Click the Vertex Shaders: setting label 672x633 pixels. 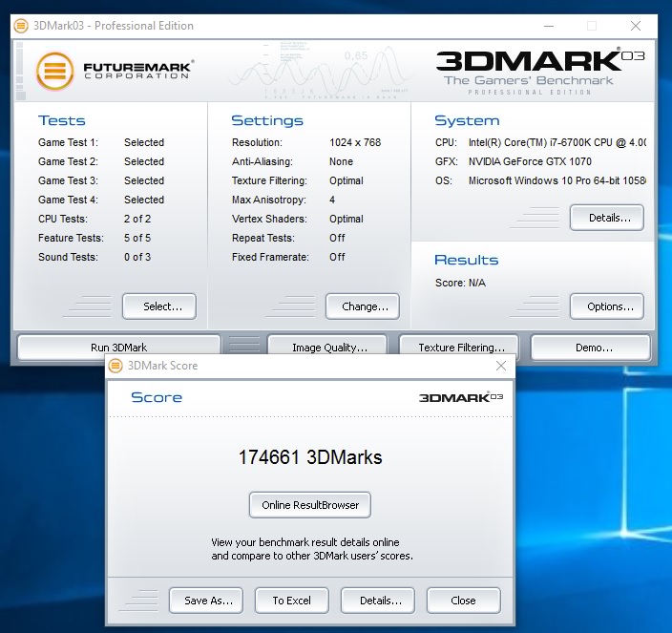269,219
